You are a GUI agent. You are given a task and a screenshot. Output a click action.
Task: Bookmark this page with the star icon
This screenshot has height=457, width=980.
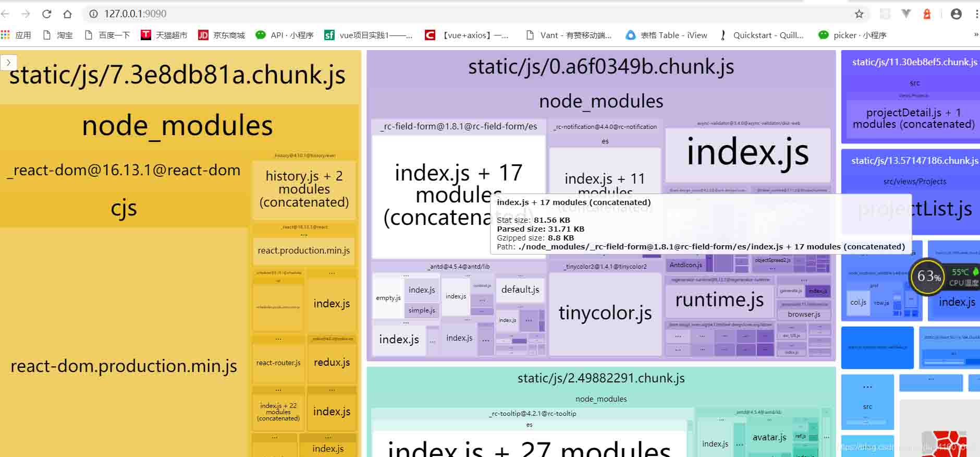[859, 14]
